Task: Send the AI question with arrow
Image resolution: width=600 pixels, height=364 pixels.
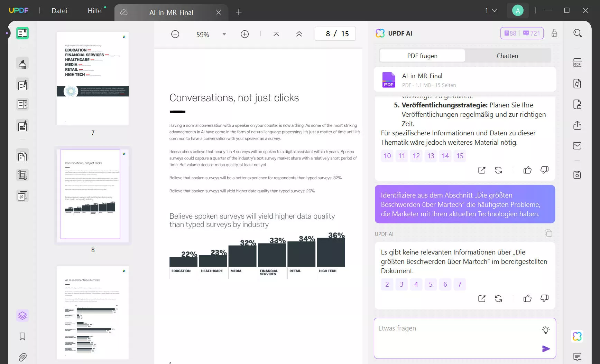Action: click(x=546, y=349)
